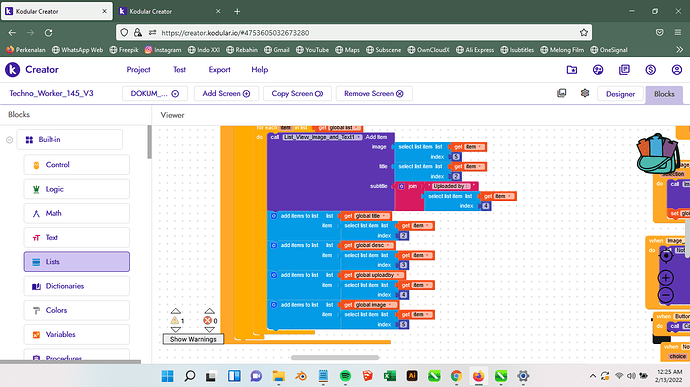Open the backpack icon in viewer
The image size is (690, 387).
point(658,154)
